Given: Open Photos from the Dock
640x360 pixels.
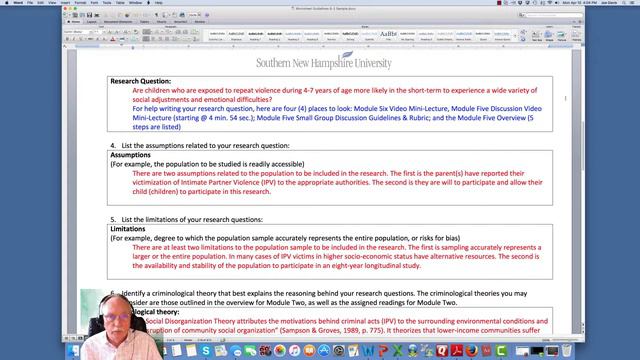Looking at the screenshot, I should [280, 351].
